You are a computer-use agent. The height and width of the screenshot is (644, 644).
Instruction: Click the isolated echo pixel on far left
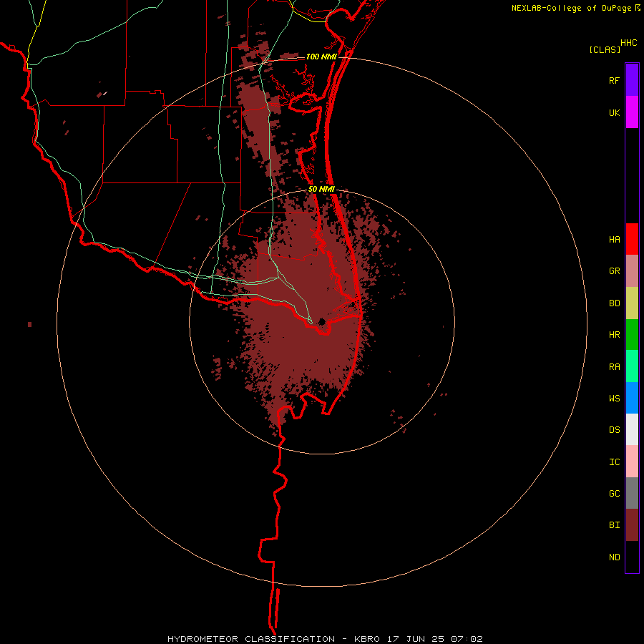tap(29, 324)
